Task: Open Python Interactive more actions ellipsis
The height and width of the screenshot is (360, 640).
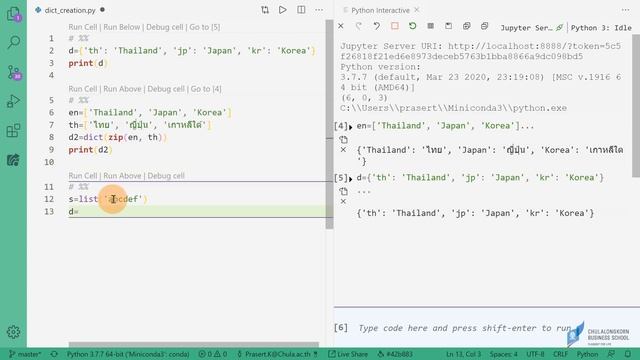Action: click(x=626, y=10)
